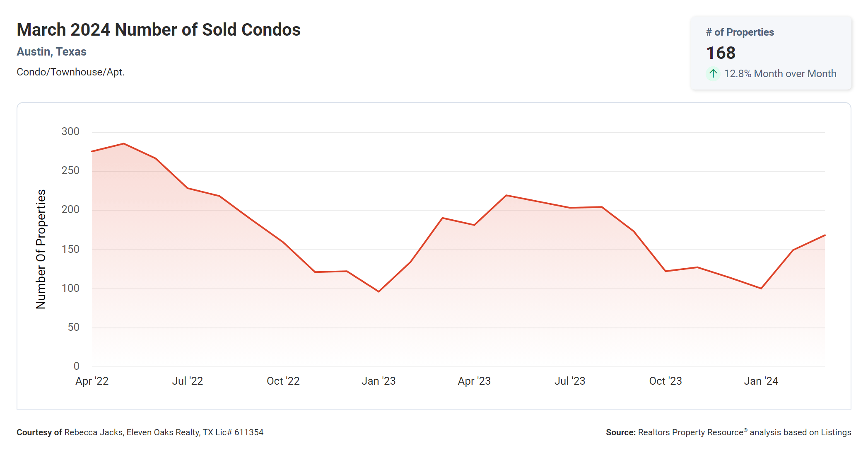The width and height of the screenshot is (868, 456).
Task: Click the 'Realtors Property Resource' source text
Action: 690,432
